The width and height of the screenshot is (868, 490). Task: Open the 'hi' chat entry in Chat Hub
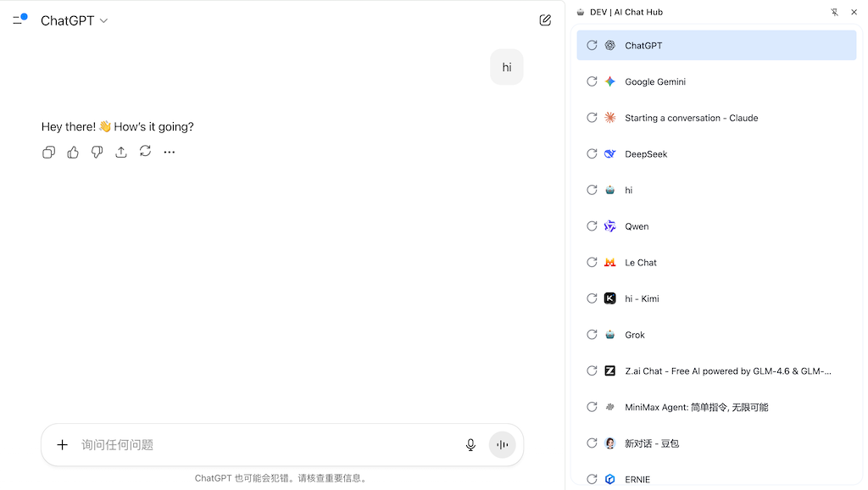point(716,190)
